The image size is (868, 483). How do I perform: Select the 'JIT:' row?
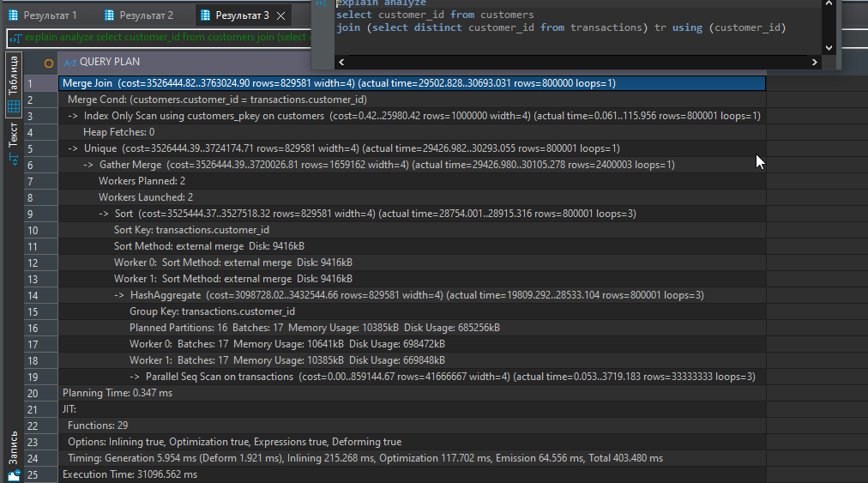coord(412,409)
